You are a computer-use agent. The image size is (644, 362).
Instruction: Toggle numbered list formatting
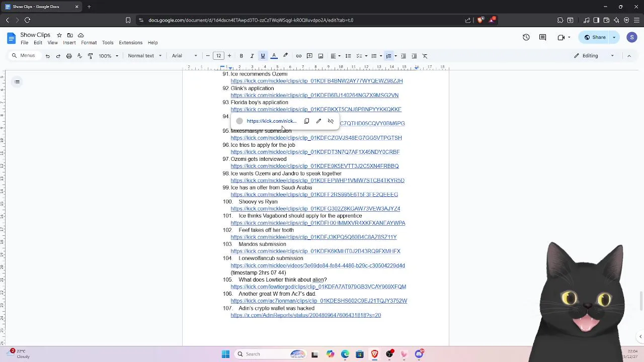pos(388,56)
